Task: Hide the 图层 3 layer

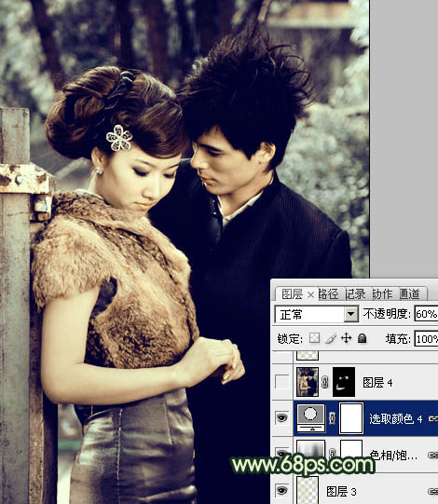Action: tap(282, 491)
